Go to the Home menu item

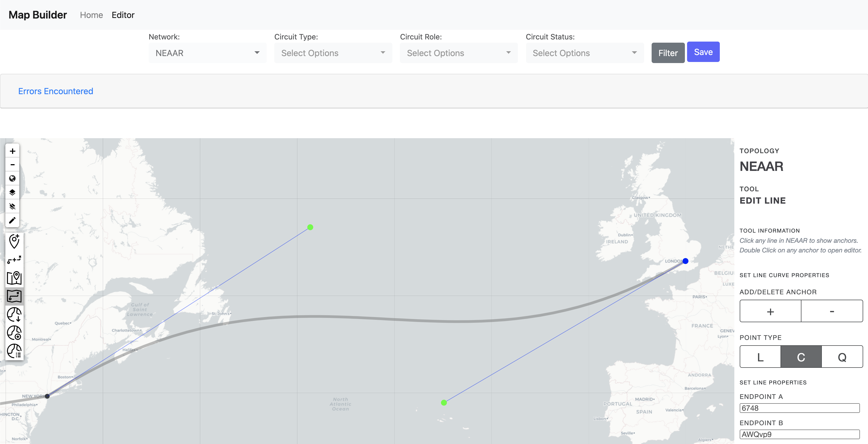click(91, 15)
